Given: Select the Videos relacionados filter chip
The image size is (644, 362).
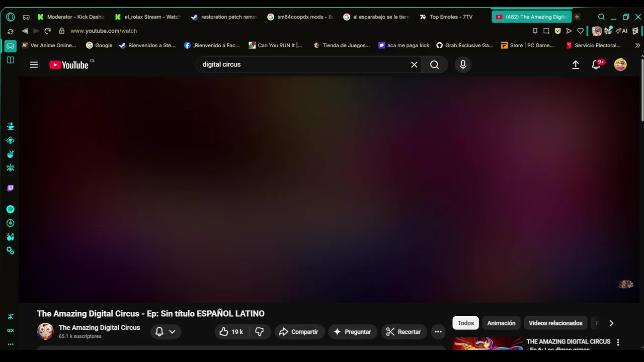Looking at the screenshot, I should (x=555, y=323).
